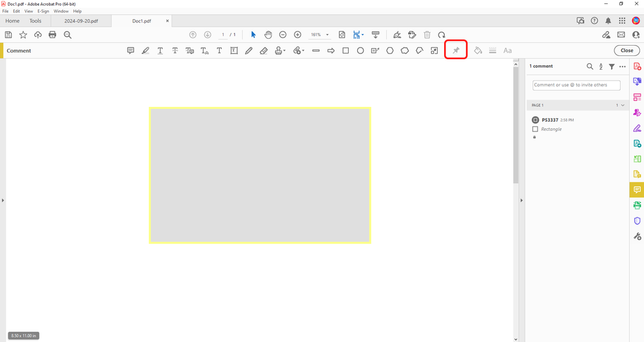The width and height of the screenshot is (644, 342).
Task: Activate the Hand pan tool
Action: click(268, 35)
